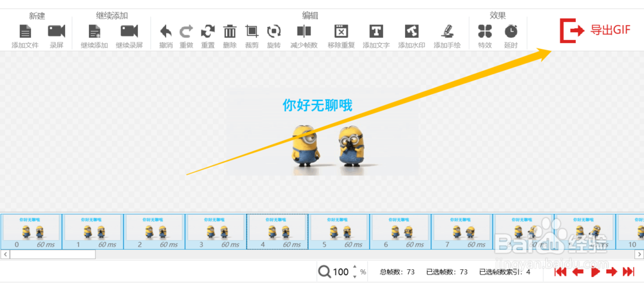Viewport: 644px width, 286px height.
Task: Select frame 2 thumbnail
Action: [155, 231]
